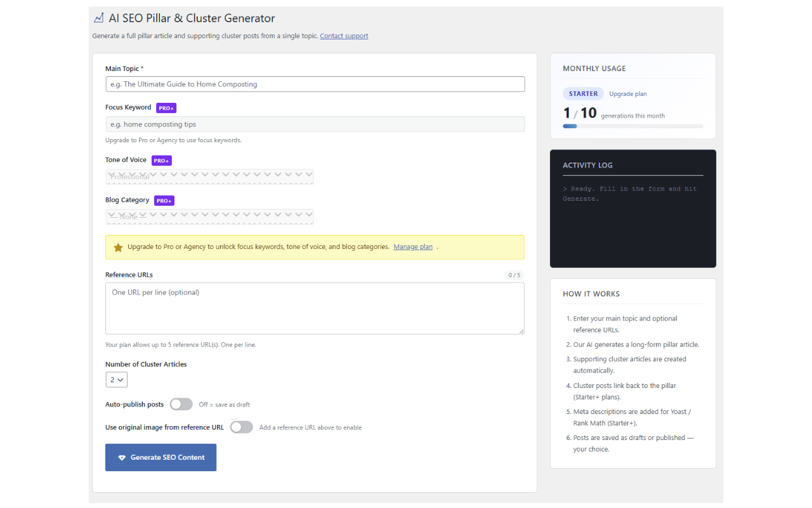812x508 pixels.
Task: Click inside the Main Topic field
Action: [x=315, y=84]
